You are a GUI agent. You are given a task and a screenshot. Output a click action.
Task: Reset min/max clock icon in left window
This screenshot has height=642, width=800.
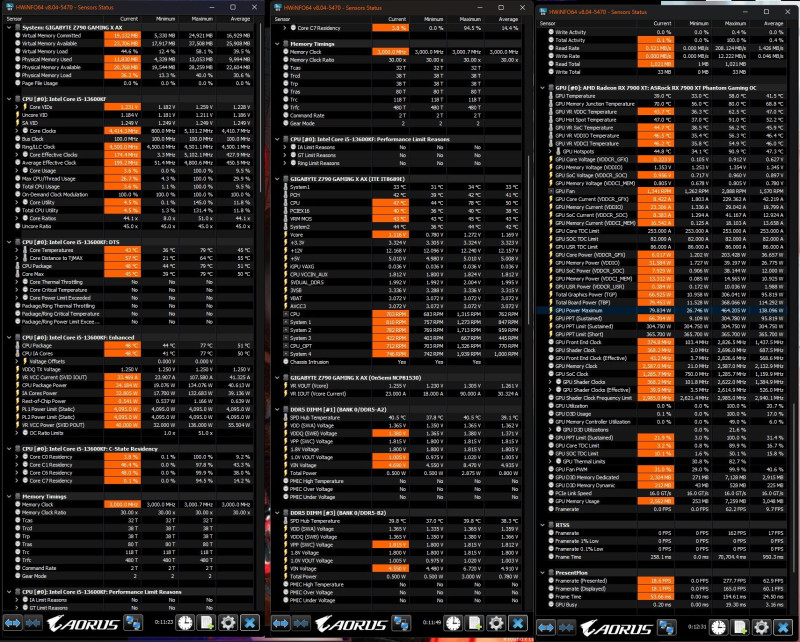(x=185, y=623)
